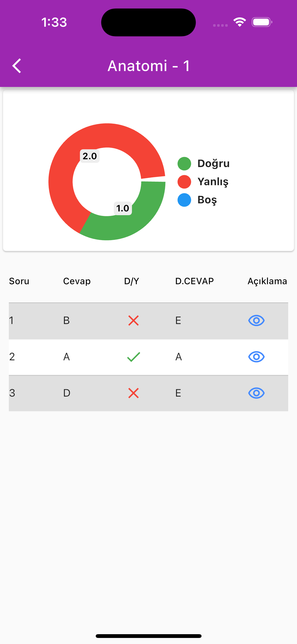Click the red X mark in row 3
The image size is (297, 644).
tap(134, 393)
